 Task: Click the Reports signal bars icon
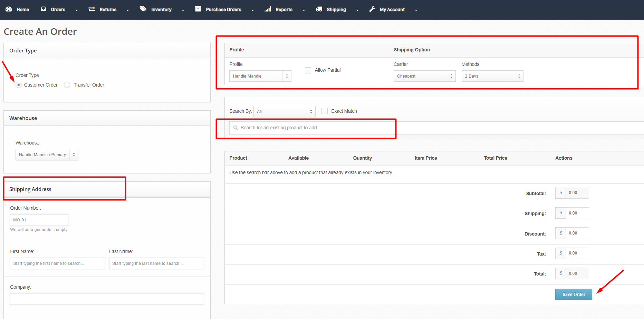268,9
